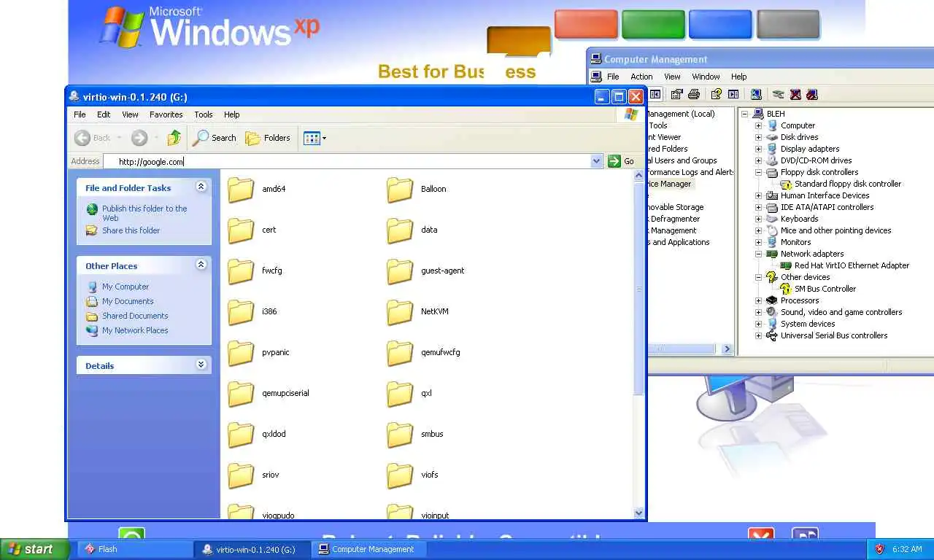The image size is (934, 560).
Task: Select the viofs folder
Action: tap(400, 475)
